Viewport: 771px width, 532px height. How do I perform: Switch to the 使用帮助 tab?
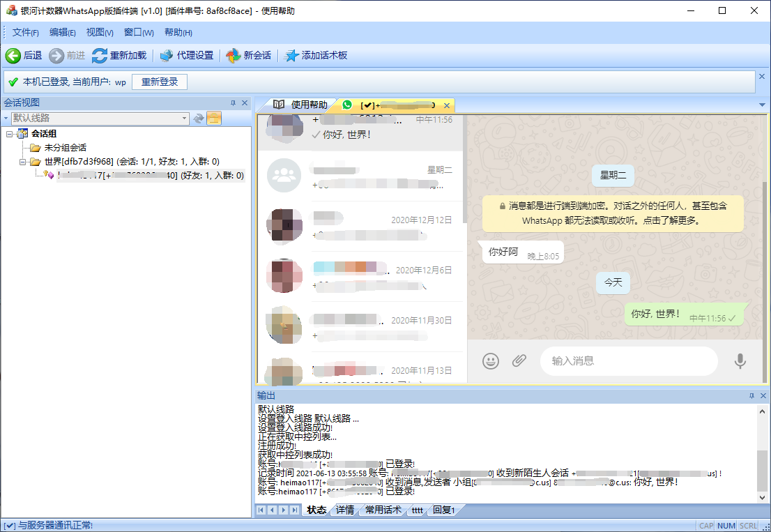coord(301,105)
